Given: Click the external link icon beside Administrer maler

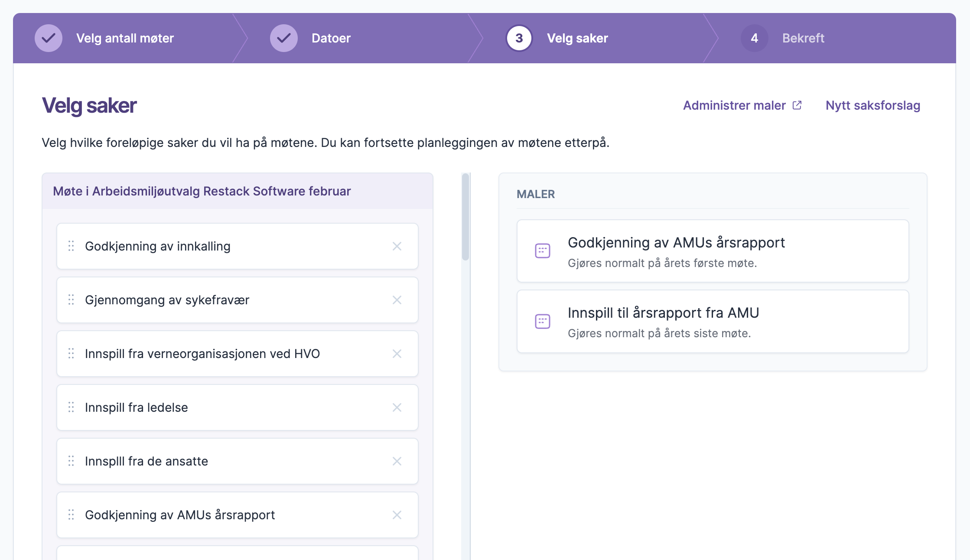Looking at the screenshot, I should [x=797, y=105].
